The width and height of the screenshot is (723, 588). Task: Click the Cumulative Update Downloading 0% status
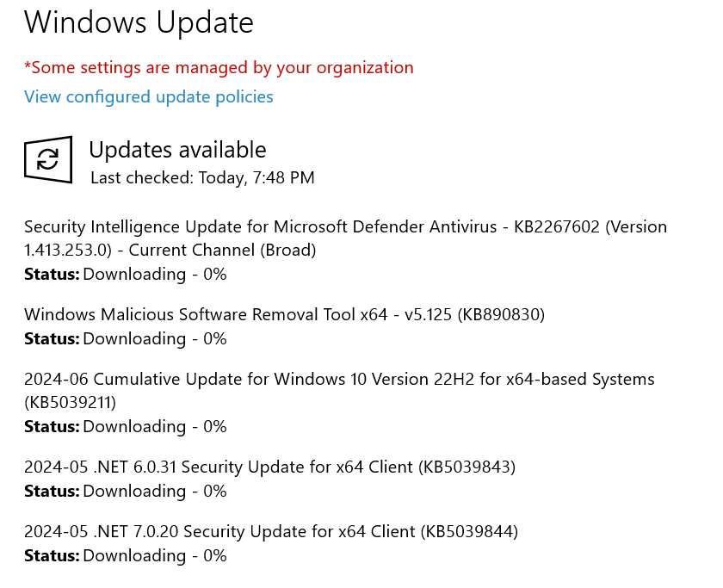point(126,427)
